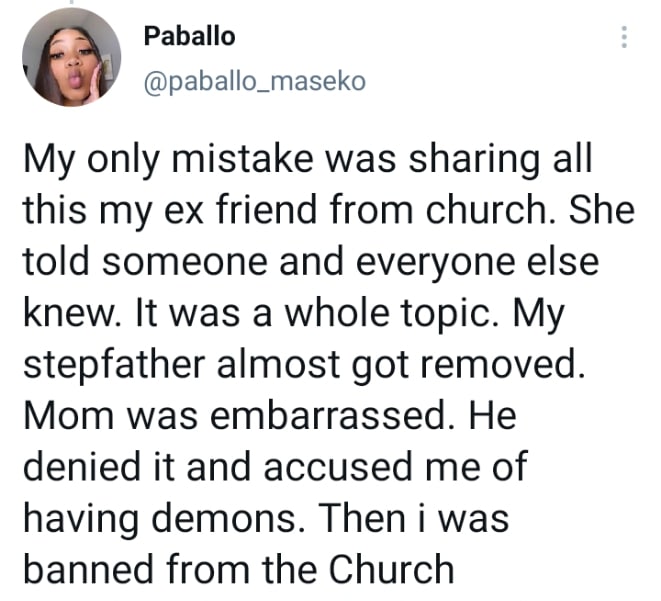Click the capitalized word 'Church' ending the tweet

coord(391,569)
